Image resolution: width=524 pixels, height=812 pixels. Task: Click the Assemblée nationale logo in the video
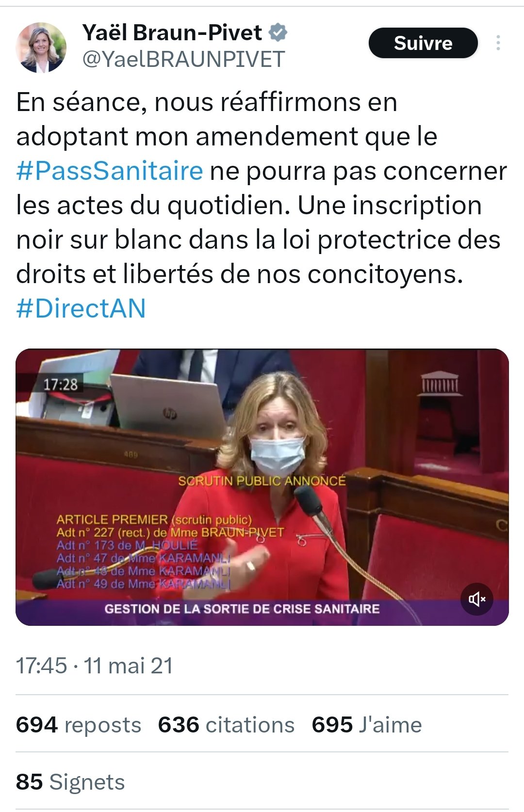440,383
